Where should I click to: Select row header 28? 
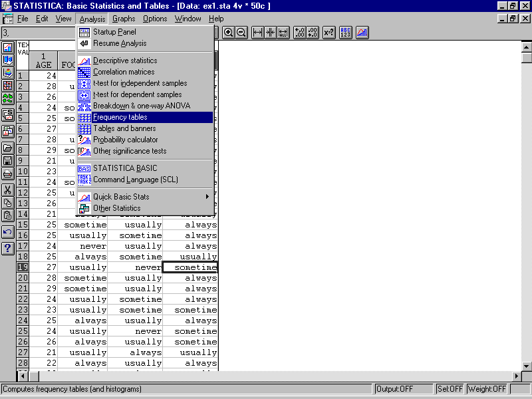23,362
